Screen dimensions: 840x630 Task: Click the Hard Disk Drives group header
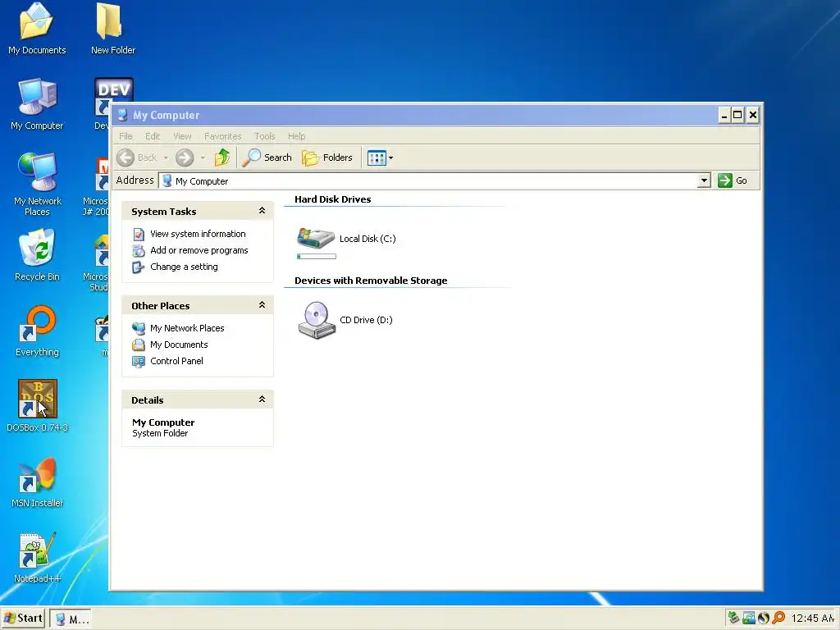pyautogui.click(x=333, y=199)
